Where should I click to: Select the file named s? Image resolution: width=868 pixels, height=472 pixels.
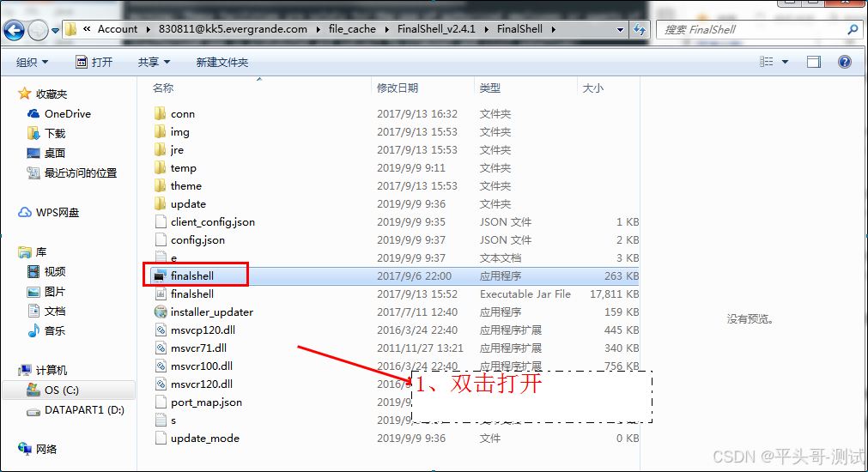click(x=173, y=420)
